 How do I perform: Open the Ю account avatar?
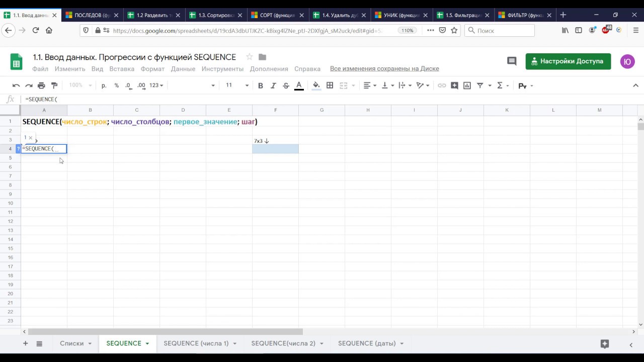[627, 62]
